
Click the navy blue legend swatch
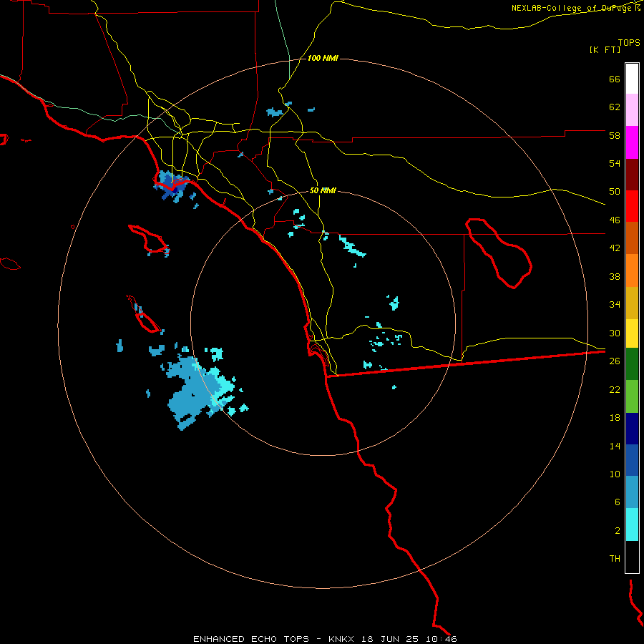coord(632,429)
